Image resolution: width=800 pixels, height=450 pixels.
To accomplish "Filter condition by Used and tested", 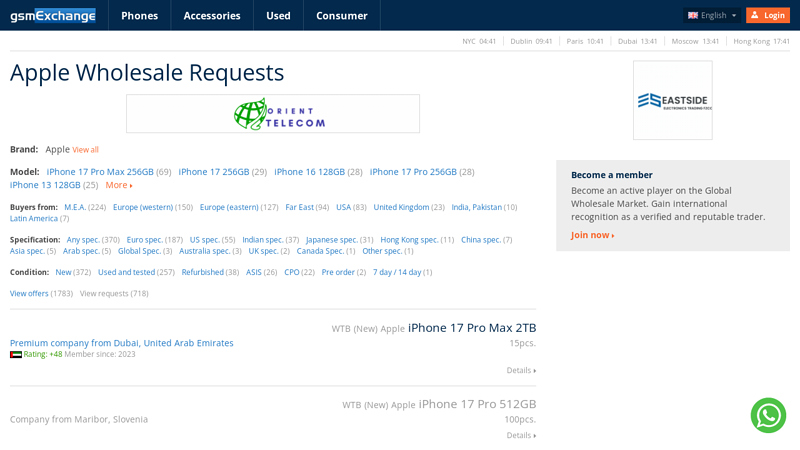I will [x=127, y=272].
